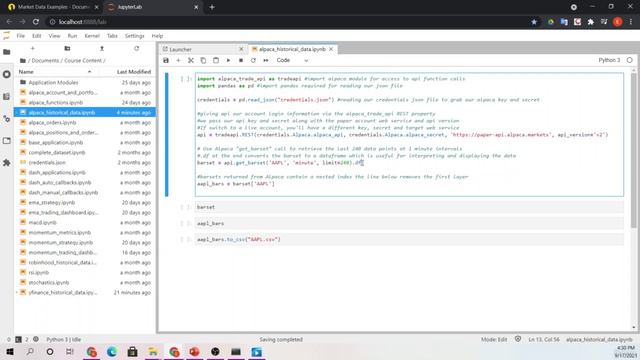The height and width of the screenshot is (360, 640).
Task: Close the Launcher tab
Action: pos(241,49)
